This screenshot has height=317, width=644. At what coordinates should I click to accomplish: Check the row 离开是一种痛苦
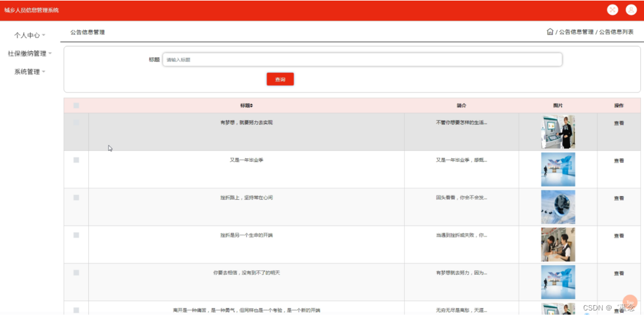click(x=76, y=310)
